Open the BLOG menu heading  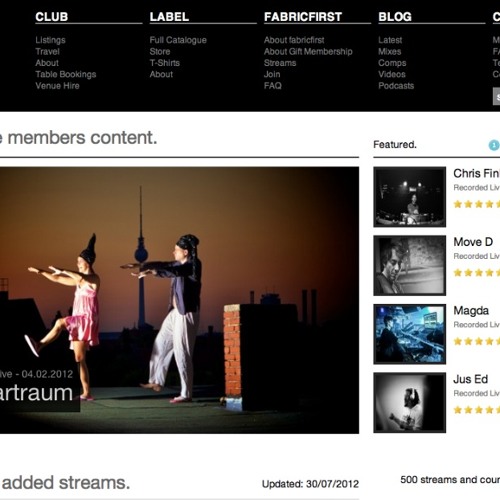point(395,17)
